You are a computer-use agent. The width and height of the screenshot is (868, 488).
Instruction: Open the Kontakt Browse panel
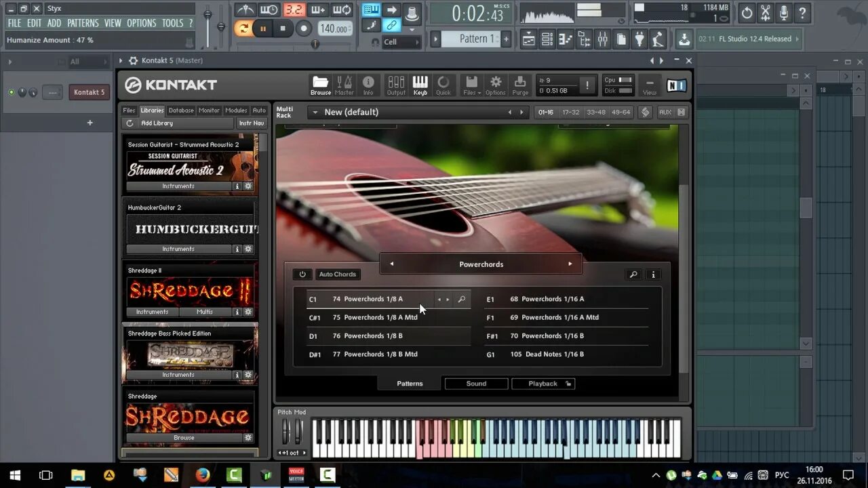click(x=320, y=85)
